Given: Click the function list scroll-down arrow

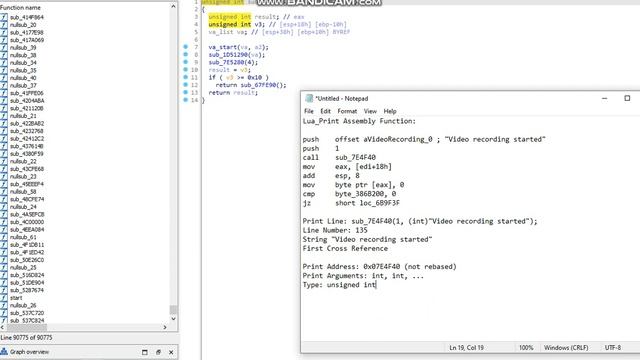Looking at the screenshot, I should (x=173, y=319).
